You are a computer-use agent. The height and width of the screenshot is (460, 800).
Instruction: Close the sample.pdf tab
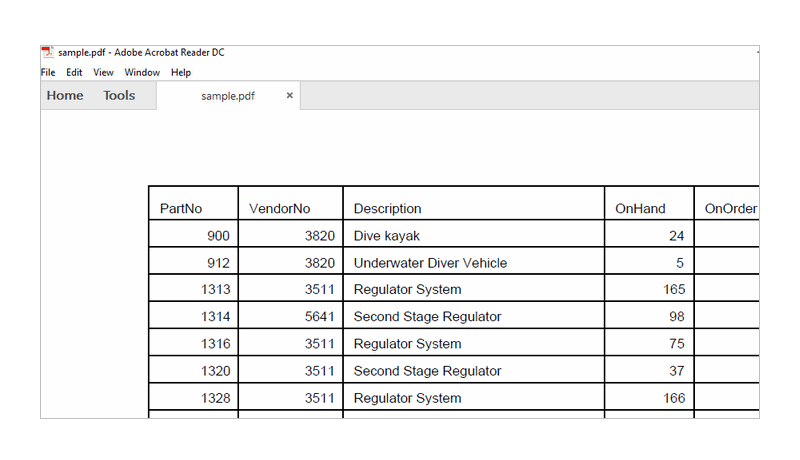[x=290, y=96]
